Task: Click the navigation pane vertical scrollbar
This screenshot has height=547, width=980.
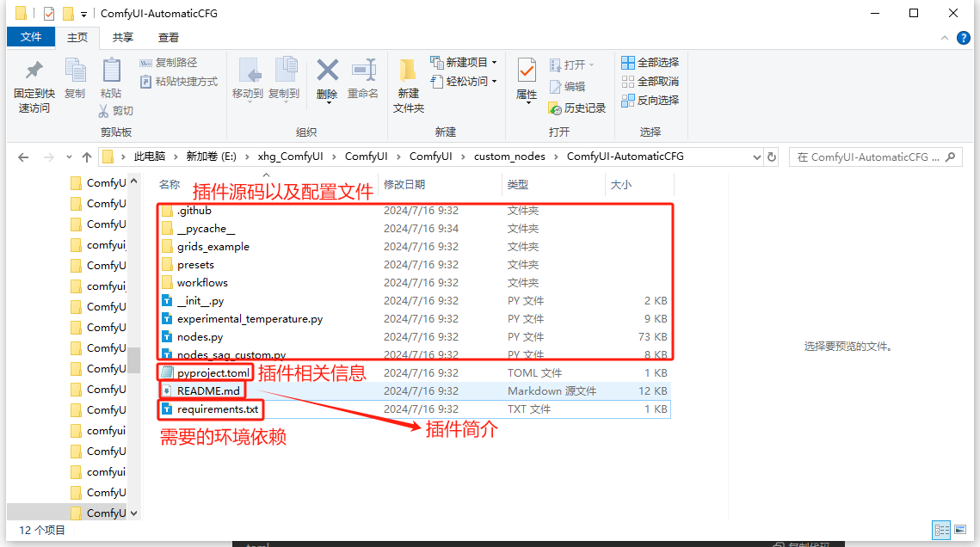Action: click(133, 360)
